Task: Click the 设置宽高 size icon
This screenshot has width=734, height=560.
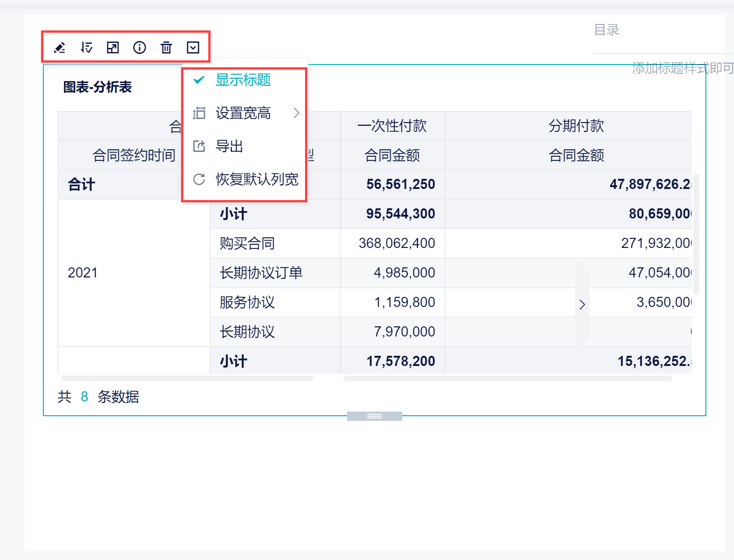Action: coord(199,113)
